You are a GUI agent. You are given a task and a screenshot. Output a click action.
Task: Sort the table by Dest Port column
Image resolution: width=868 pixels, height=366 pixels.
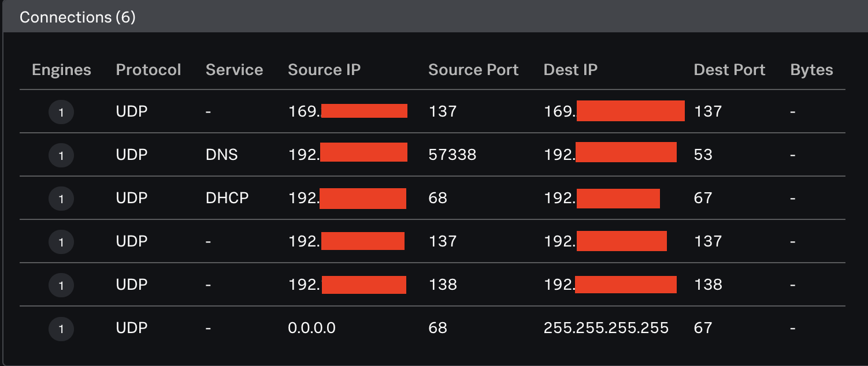pyautogui.click(x=729, y=69)
